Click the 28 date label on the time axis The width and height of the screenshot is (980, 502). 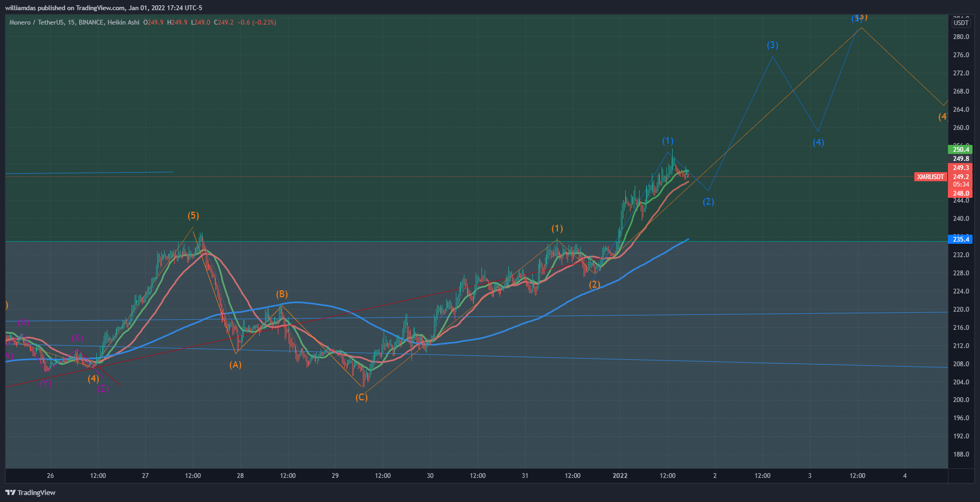coord(240,476)
